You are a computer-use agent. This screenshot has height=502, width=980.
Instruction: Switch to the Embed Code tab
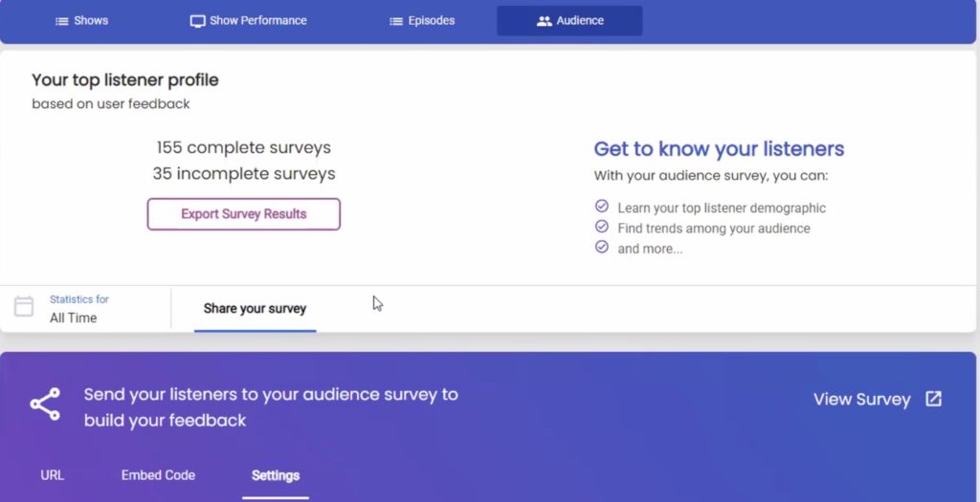pyautogui.click(x=158, y=475)
